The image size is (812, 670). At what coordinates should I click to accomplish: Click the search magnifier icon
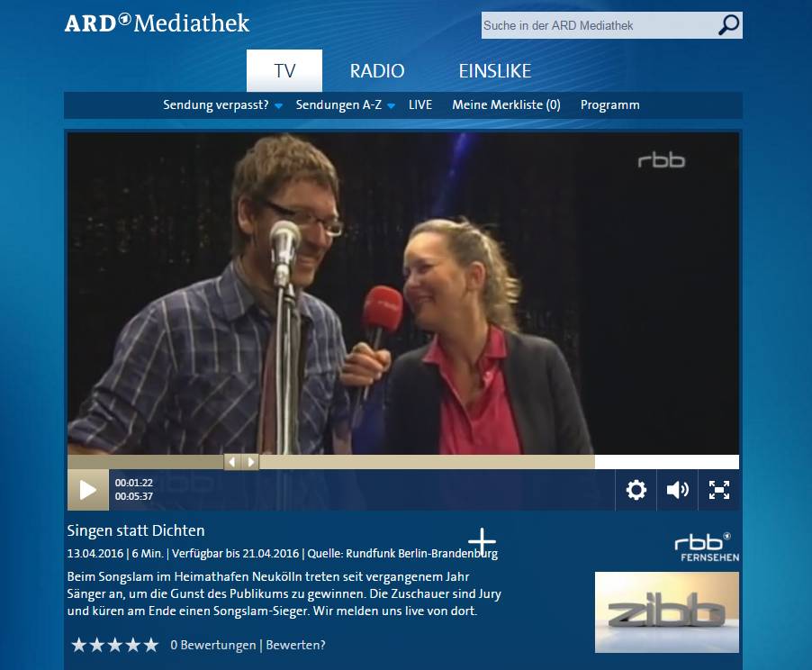click(x=728, y=25)
